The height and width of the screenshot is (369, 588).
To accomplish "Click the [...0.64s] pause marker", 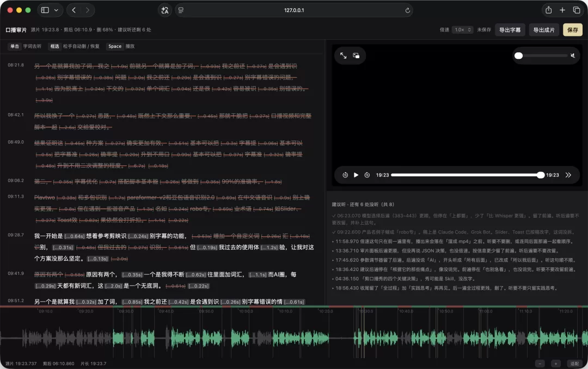I will tap(74, 236).
